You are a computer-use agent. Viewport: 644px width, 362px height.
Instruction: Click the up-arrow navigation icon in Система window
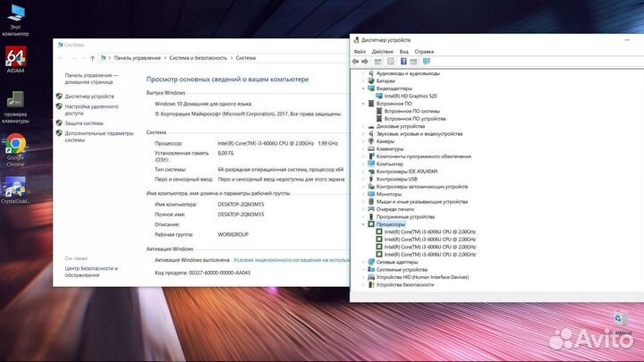click(x=92, y=58)
